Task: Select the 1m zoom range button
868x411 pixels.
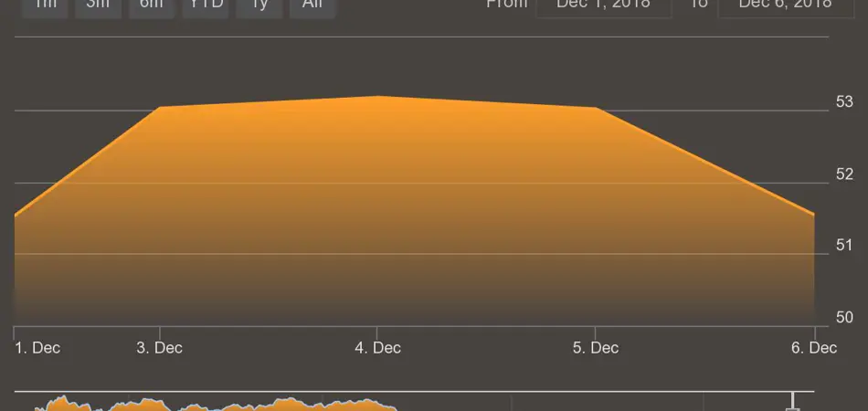Action: click(45, 5)
